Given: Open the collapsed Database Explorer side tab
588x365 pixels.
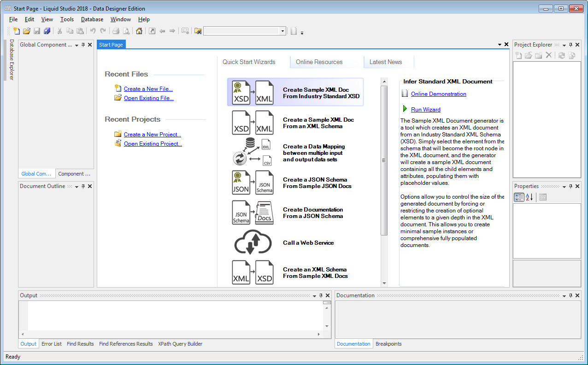Looking at the screenshot, I should (12, 60).
